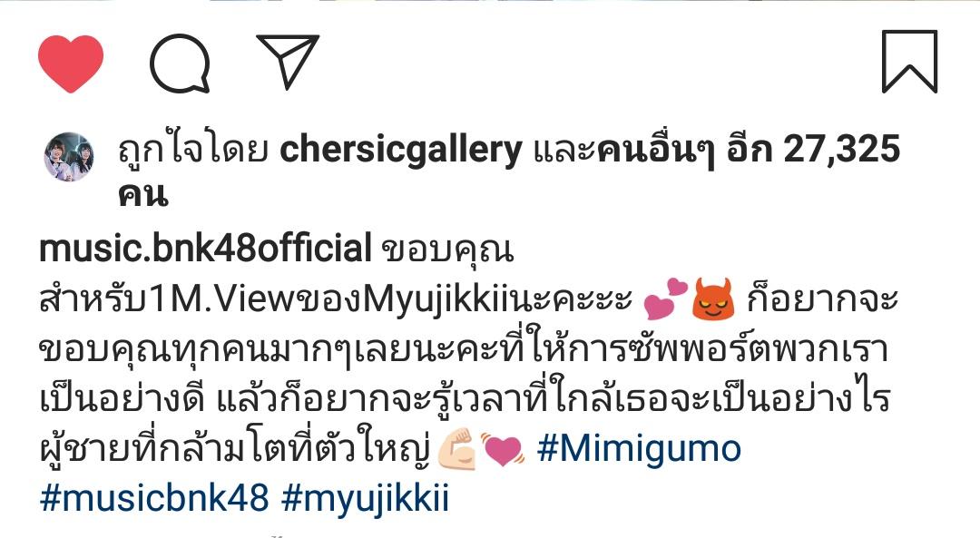
Task: Click the 'ถูกใจโดย' liked-by label
Action: pos(193,151)
